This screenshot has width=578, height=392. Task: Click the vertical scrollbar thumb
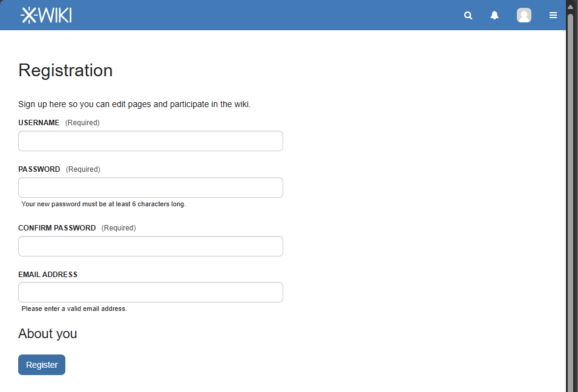point(570,203)
